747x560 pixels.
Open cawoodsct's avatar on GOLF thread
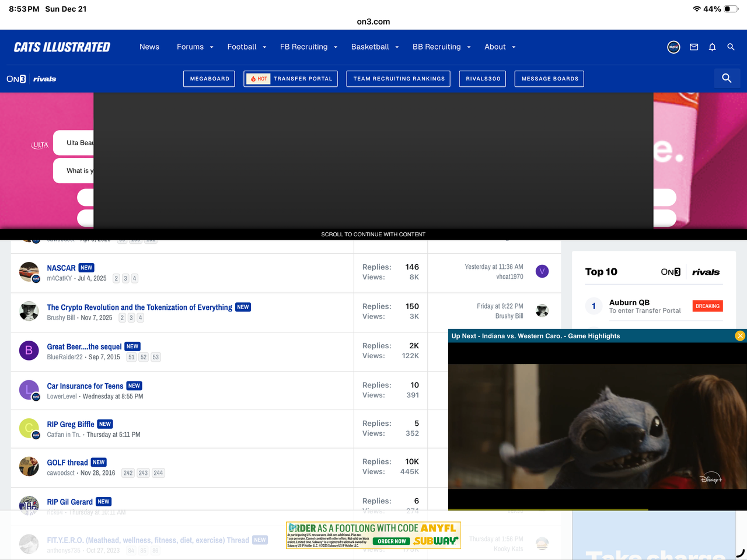click(29, 467)
